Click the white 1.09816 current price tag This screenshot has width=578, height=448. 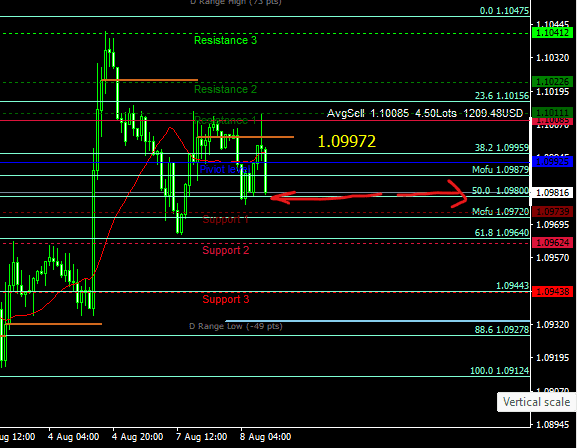[553, 193]
